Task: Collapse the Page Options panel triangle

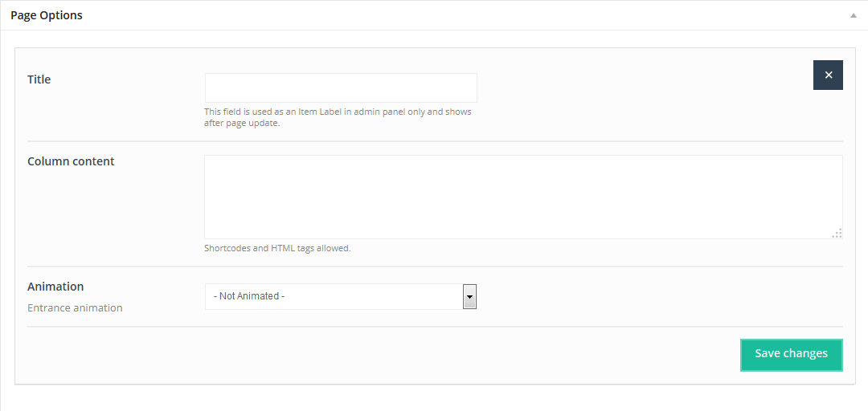Action: (854, 15)
